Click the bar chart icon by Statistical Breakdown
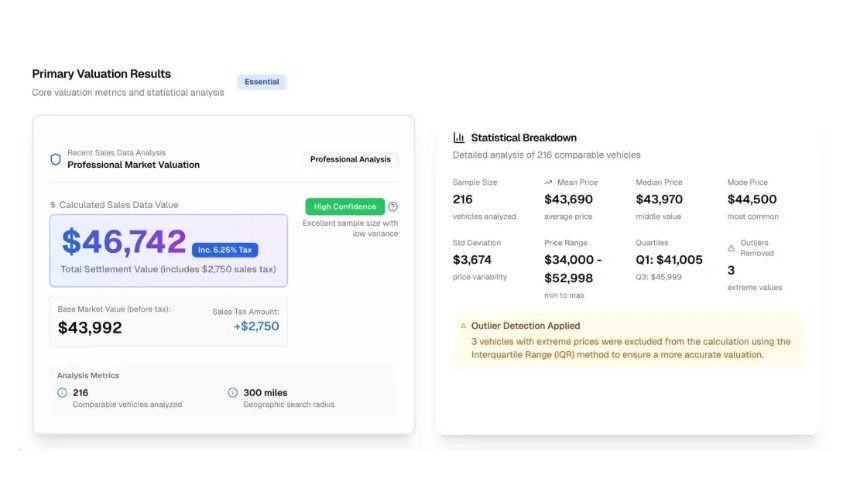 459,138
